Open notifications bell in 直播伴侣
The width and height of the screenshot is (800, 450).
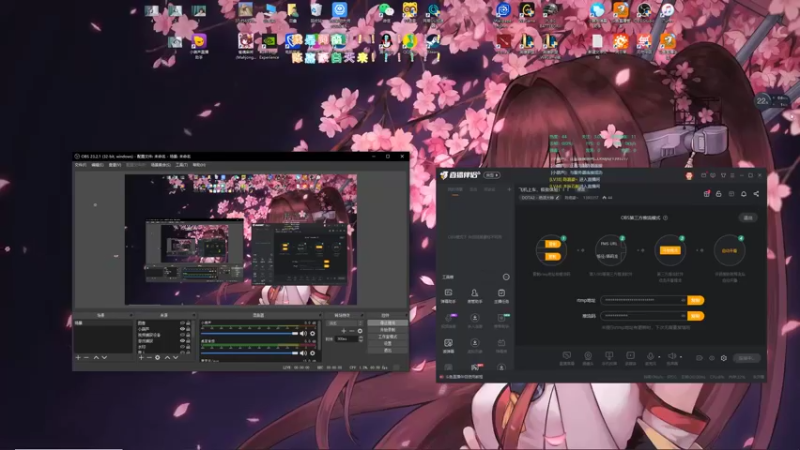744,194
